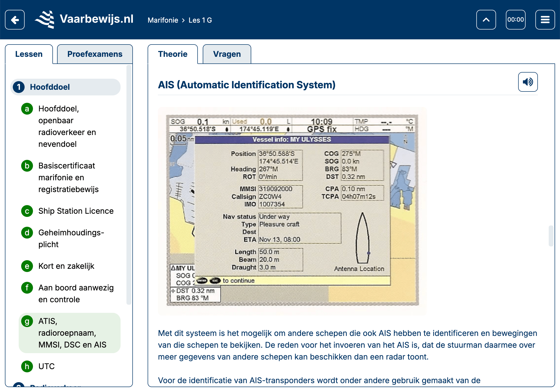The image size is (560, 392).
Task: Switch to the Proefexamens tab
Action: (95, 54)
